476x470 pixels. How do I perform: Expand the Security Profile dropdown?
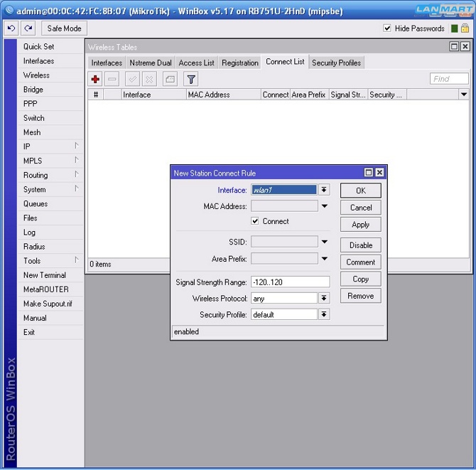click(x=324, y=314)
